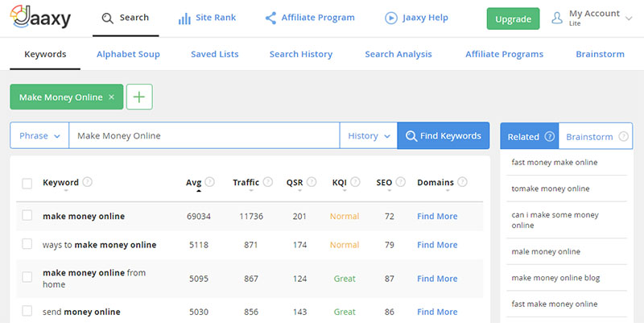The height and width of the screenshot is (323, 644).
Task: Click the KQI column help icon
Action: 355,181
